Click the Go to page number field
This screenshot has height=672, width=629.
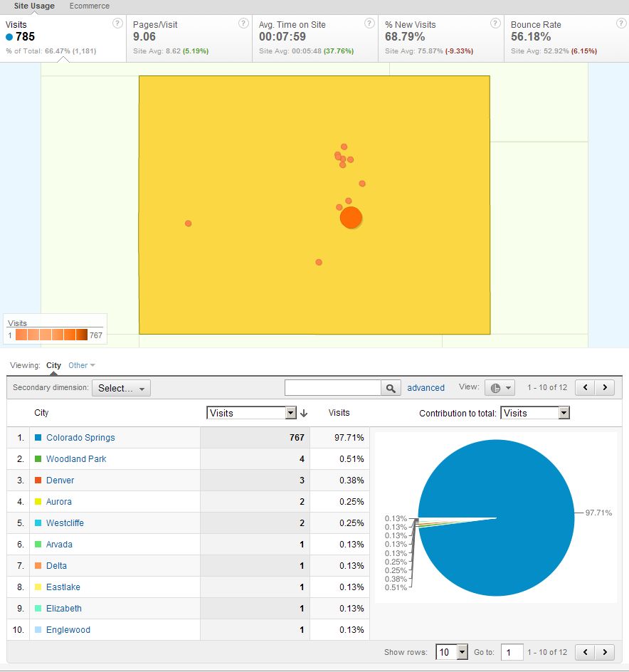pos(512,652)
